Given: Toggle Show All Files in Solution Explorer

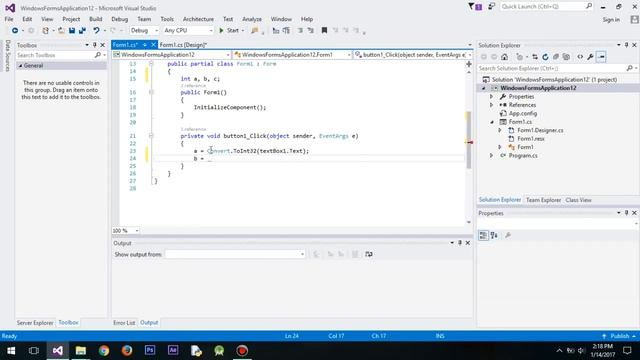Looking at the screenshot, I should click(x=566, y=57).
